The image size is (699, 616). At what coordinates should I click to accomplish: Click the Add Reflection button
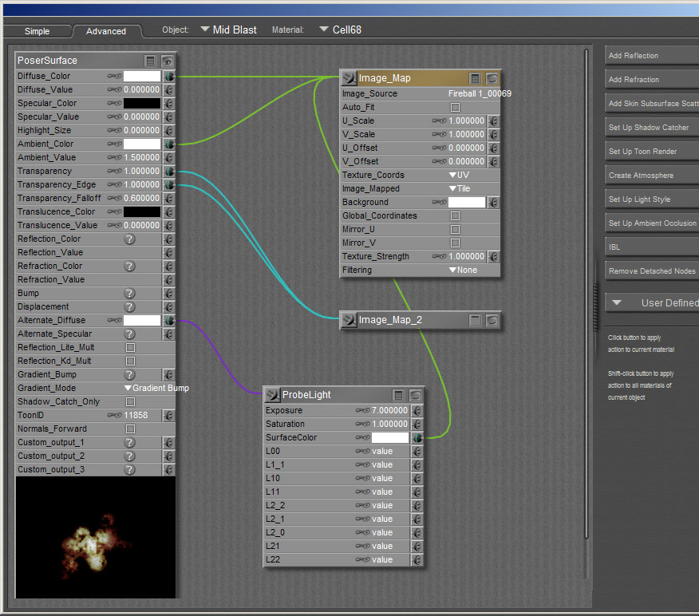click(x=650, y=56)
